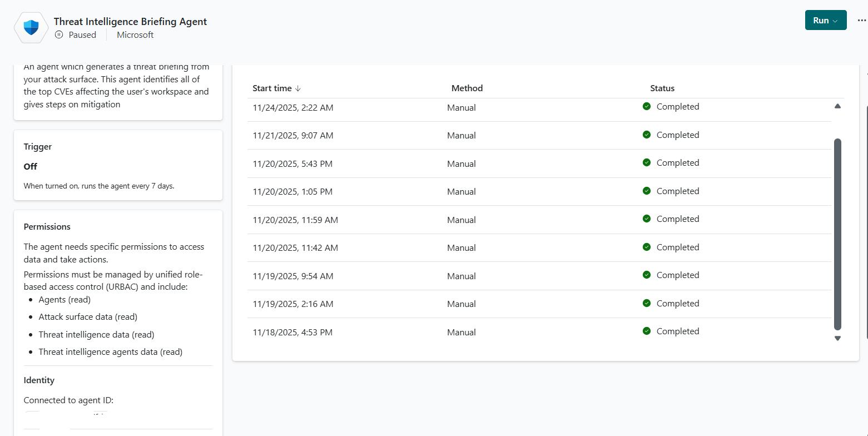The height and width of the screenshot is (436, 868).
Task: Click Completed status of 11/20/2025, 11:42 AM
Action: pyautogui.click(x=677, y=247)
